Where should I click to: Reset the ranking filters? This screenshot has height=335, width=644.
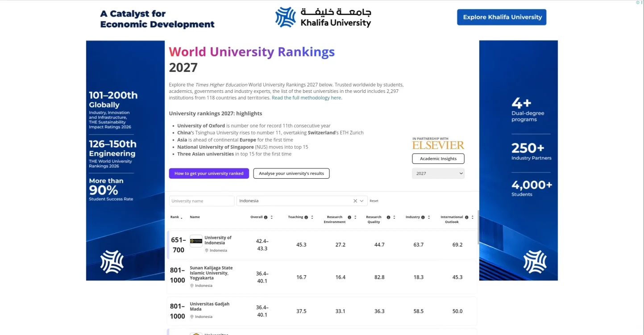[x=374, y=201]
